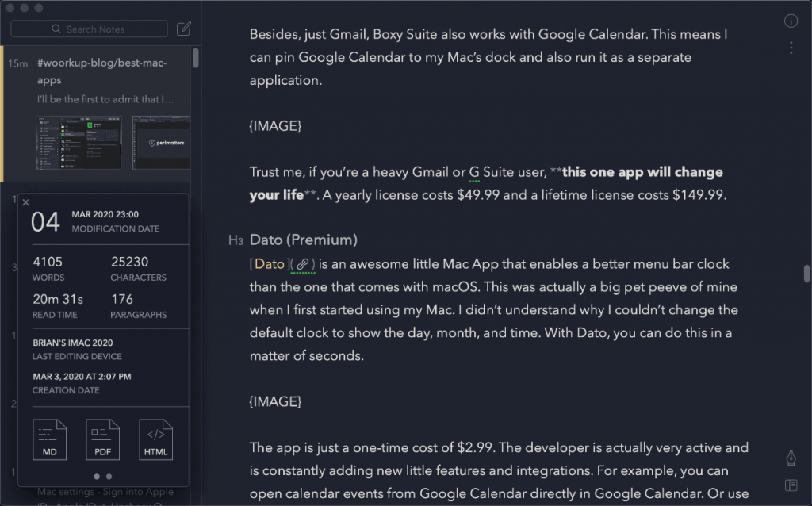Follow the Dato link in the editor

270,264
